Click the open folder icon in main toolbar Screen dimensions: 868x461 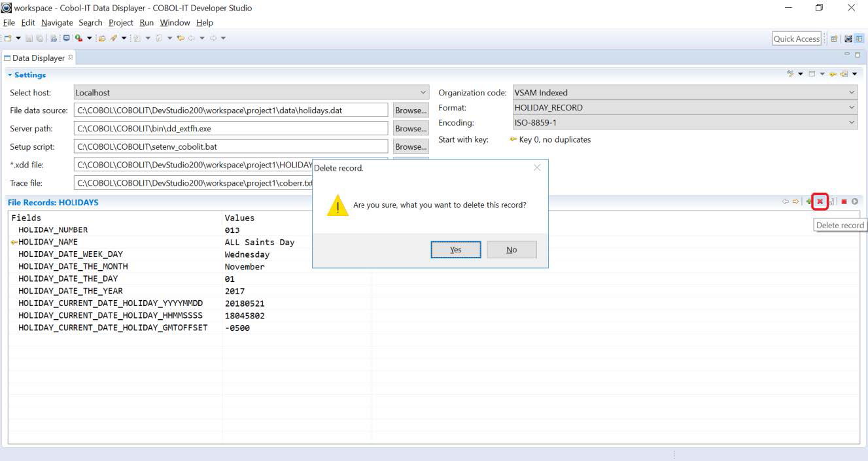tap(101, 38)
